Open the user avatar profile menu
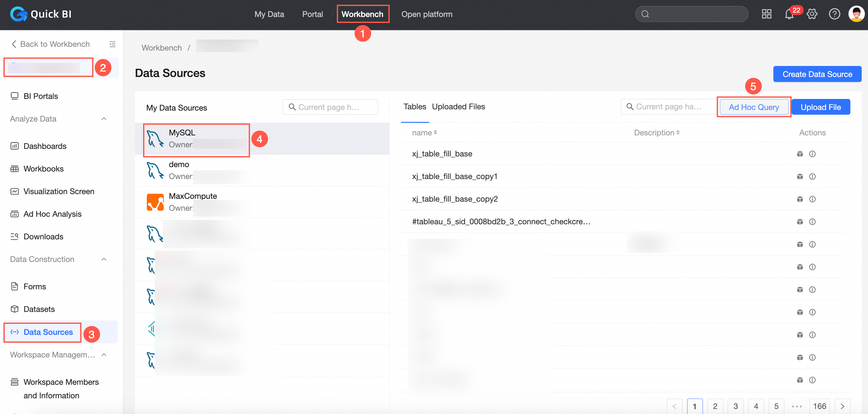868x414 pixels. point(856,14)
